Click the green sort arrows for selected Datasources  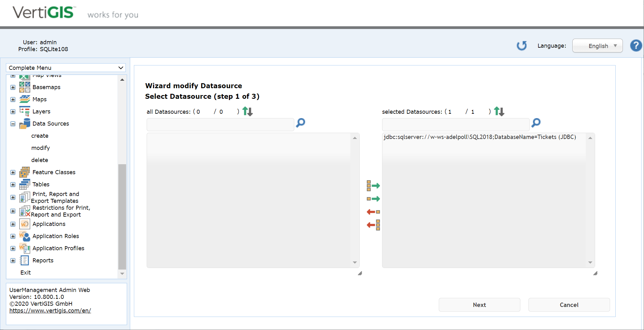pos(499,111)
